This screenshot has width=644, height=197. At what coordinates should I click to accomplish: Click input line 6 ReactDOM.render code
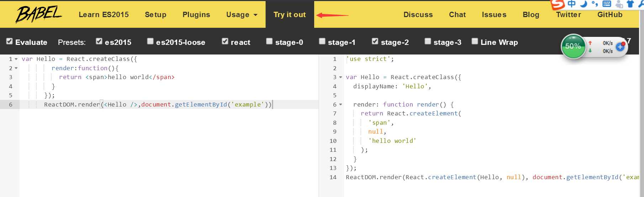coord(158,104)
